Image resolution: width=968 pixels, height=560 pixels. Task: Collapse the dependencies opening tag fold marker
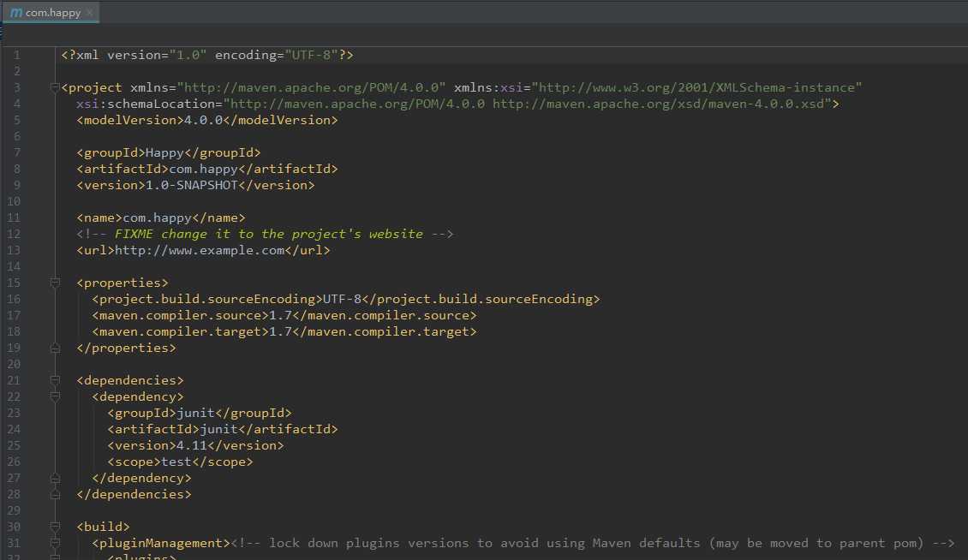pos(55,380)
